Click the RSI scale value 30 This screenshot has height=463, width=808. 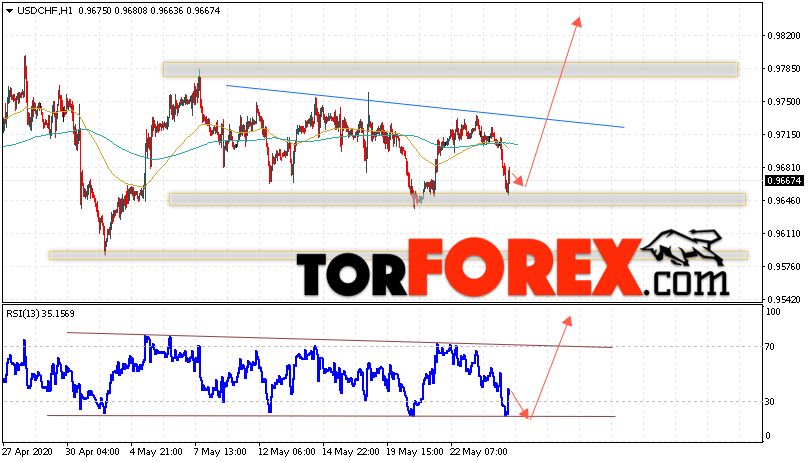tap(770, 402)
